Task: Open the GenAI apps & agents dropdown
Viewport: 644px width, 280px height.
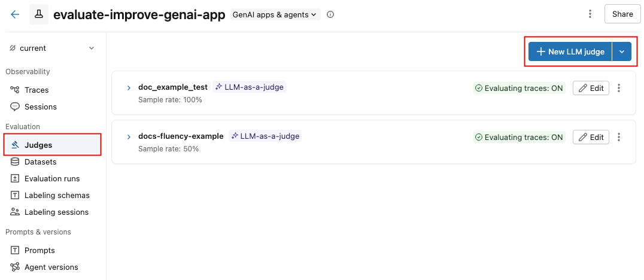Action: point(275,14)
